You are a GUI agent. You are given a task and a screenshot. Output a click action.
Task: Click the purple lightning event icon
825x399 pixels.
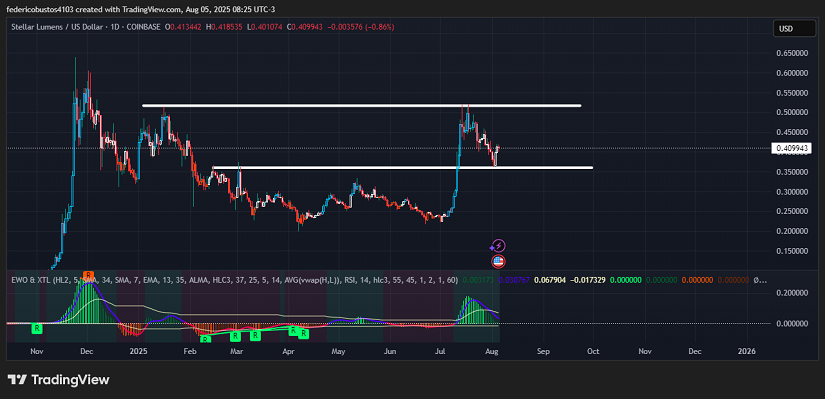(498, 246)
